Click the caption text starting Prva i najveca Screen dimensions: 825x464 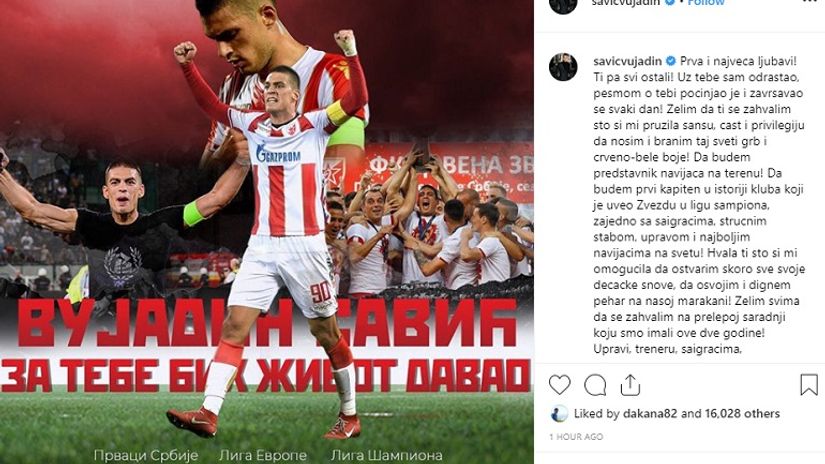click(x=699, y=205)
